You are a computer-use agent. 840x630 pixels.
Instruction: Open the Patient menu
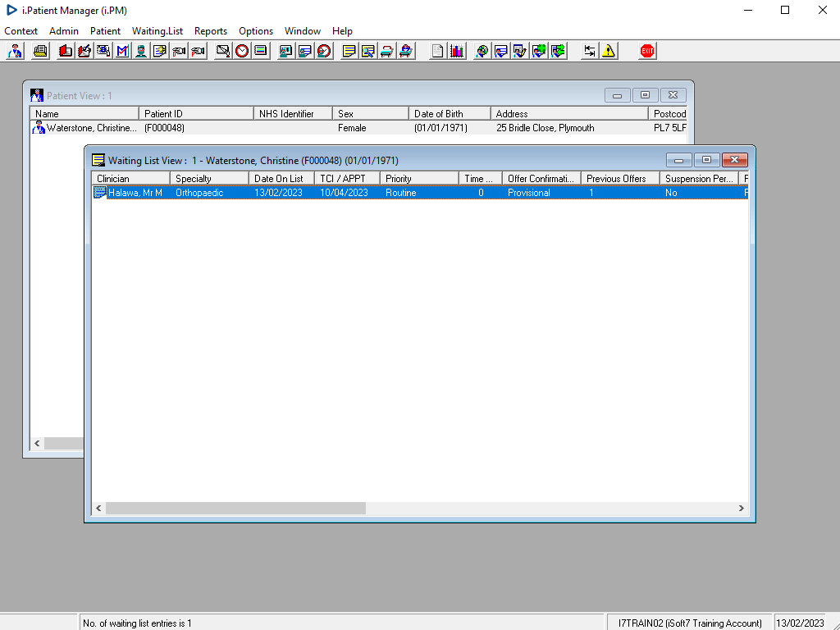click(105, 31)
